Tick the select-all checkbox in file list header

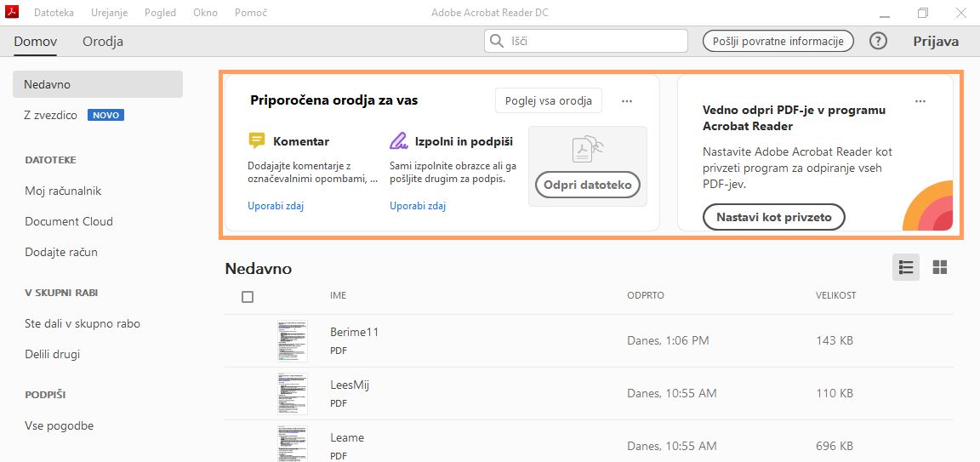[x=248, y=297]
